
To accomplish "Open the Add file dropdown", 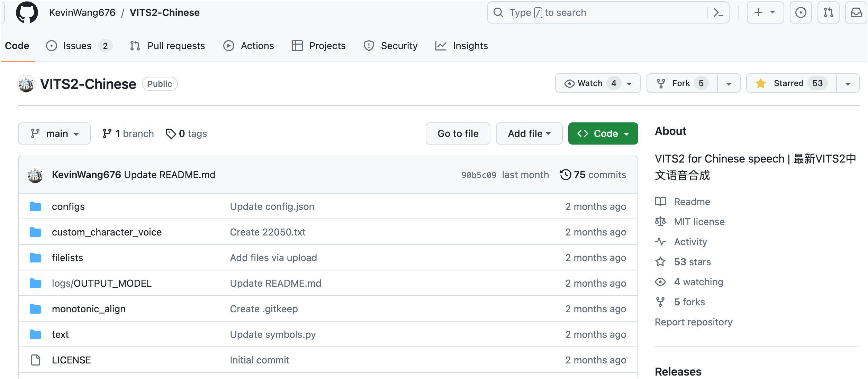I will tap(529, 133).
